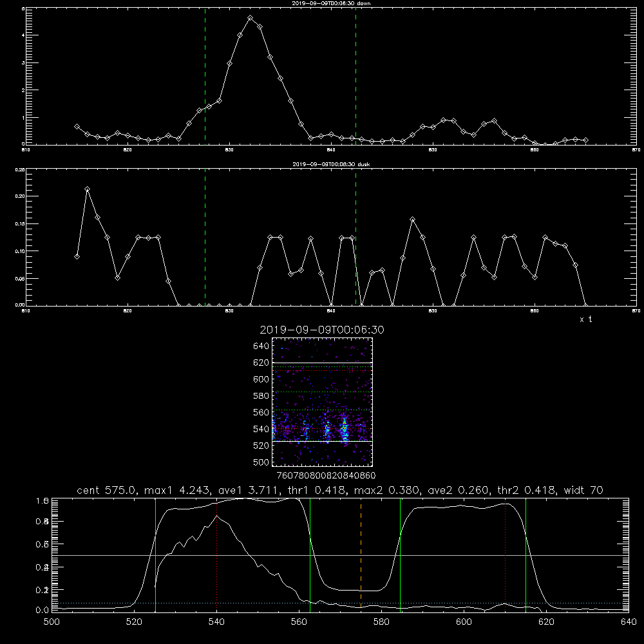644x644 pixels.
Task: Click the heatmap title '2019-09-09T00:06:30'
Action: click(x=322, y=330)
